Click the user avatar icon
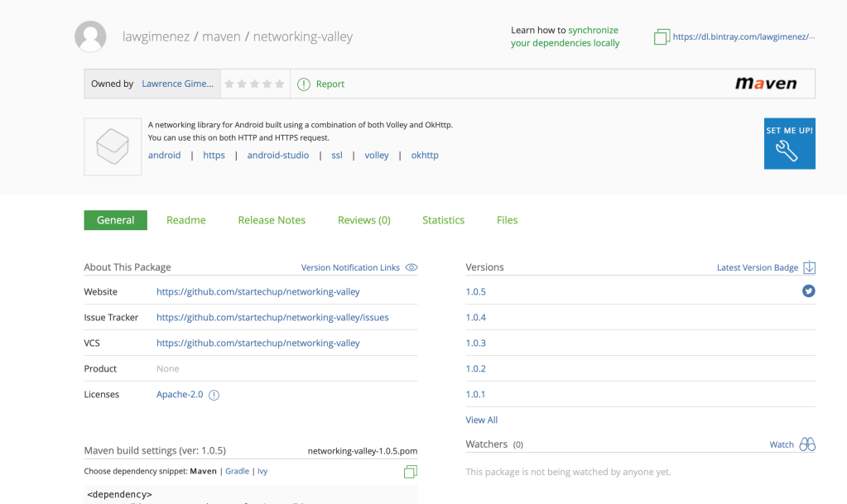Screen dimensions: 847x504 [x=90, y=37]
